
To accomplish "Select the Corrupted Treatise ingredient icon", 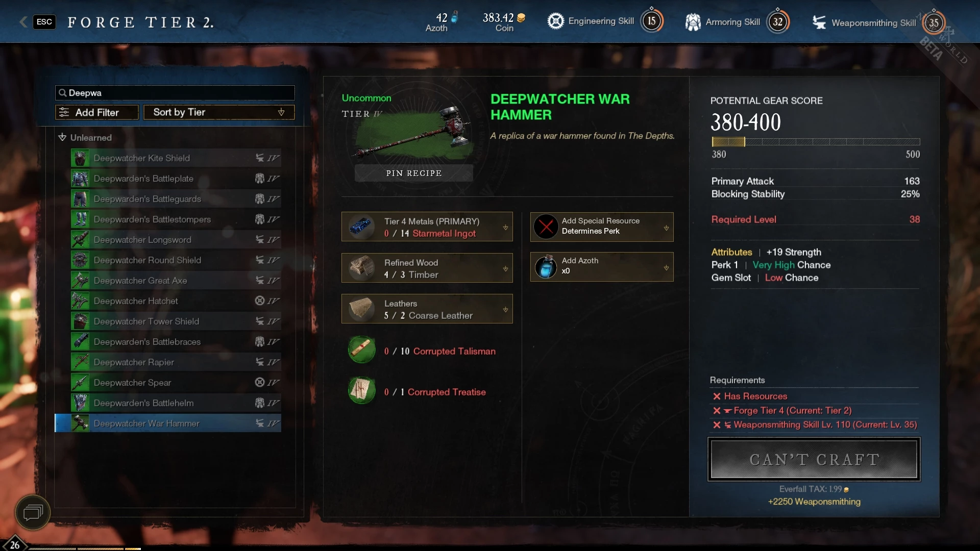I will click(x=362, y=391).
